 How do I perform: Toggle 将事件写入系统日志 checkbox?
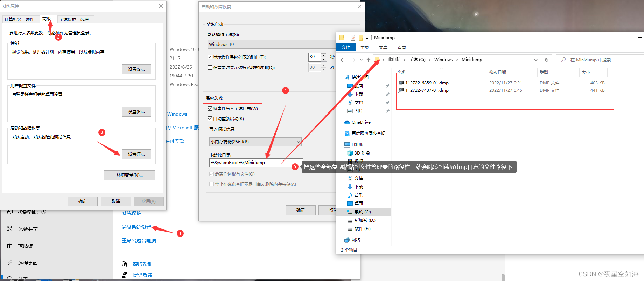[210, 109]
